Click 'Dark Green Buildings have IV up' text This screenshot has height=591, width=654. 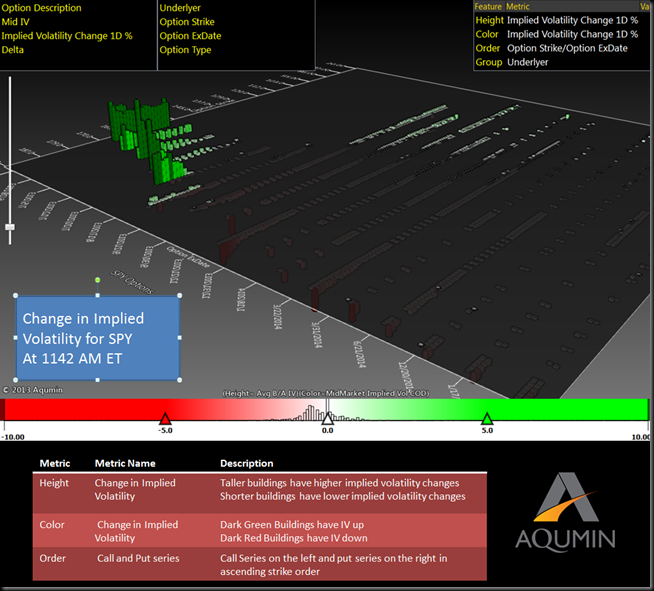click(x=292, y=525)
